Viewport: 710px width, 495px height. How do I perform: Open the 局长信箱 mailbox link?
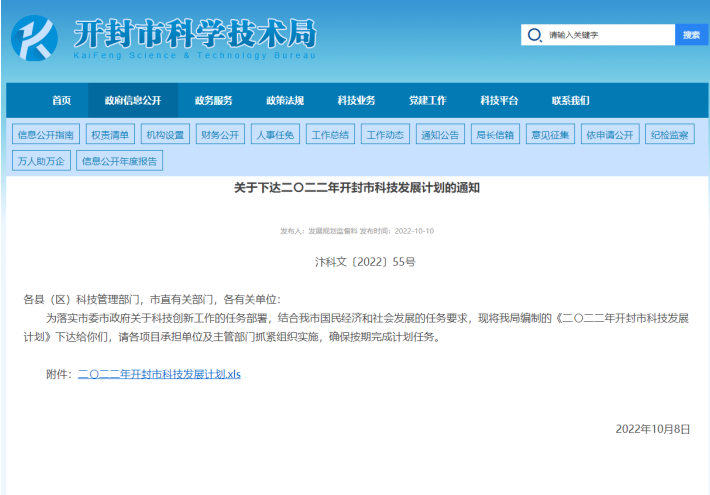[x=495, y=135]
